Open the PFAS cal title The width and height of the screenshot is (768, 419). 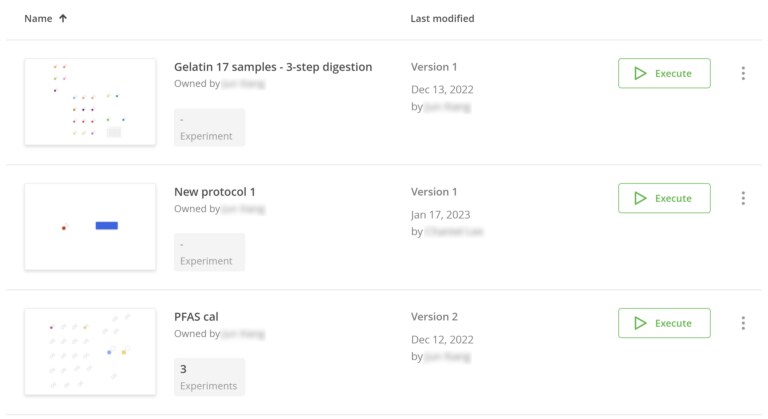pyautogui.click(x=196, y=317)
